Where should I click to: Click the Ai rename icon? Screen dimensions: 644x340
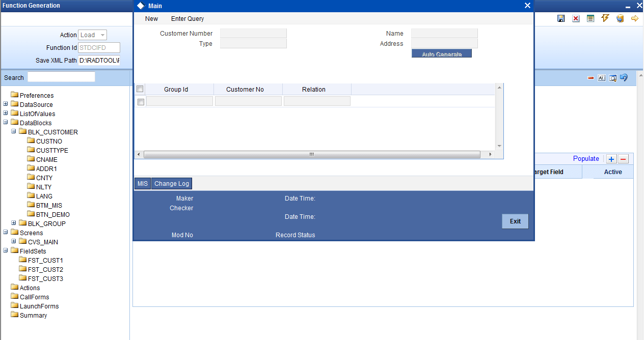coord(602,78)
